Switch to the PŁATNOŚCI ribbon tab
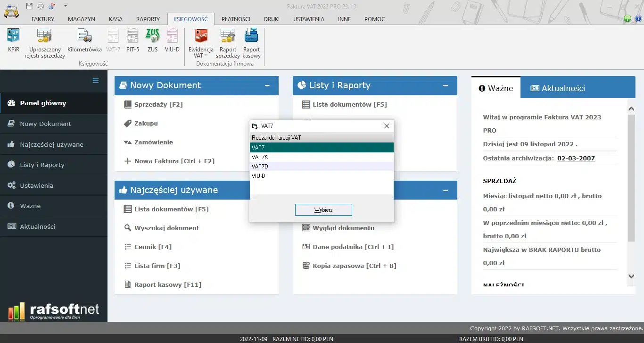 [x=236, y=19]
